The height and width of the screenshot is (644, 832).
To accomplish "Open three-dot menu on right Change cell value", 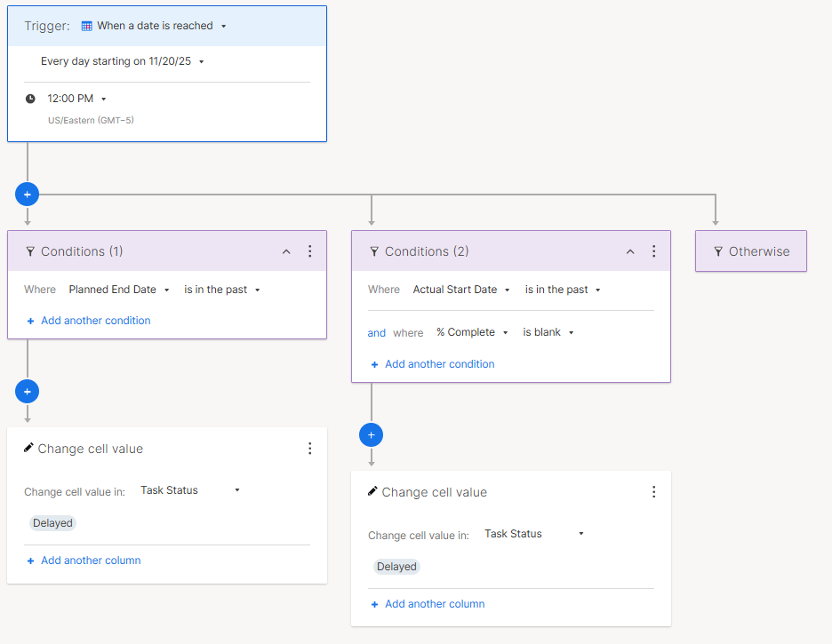I will [x=653, y=492].
